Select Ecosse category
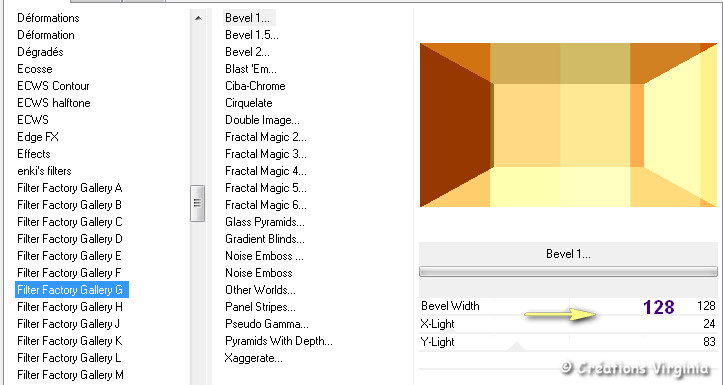This screenshot has height=385, width=723. (x=35, y=69)
